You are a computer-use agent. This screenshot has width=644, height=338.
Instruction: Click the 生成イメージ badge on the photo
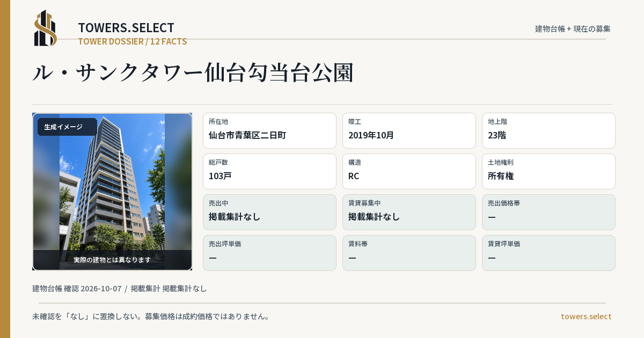(67, 127)
